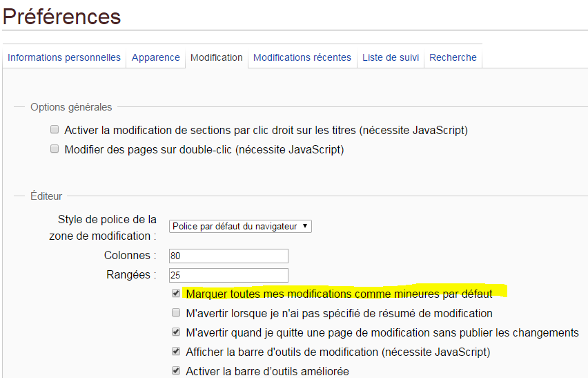Switch to the Recherche tab
The width and height of the screenshot is (588, 378).
pos(453,58)
